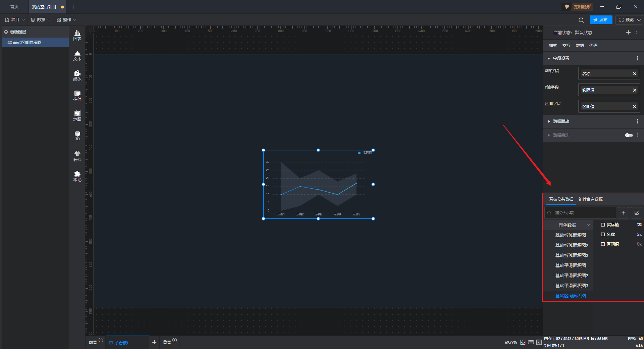Check the 区间值 field checkbox
The height and width of the screenshot is (349, 644).
603,244
